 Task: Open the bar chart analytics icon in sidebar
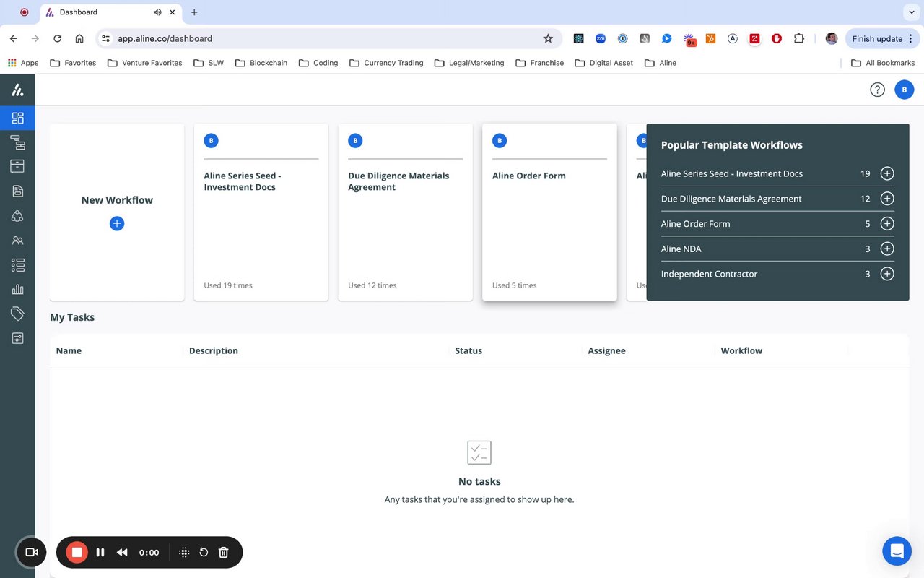(x=17, y=289)
